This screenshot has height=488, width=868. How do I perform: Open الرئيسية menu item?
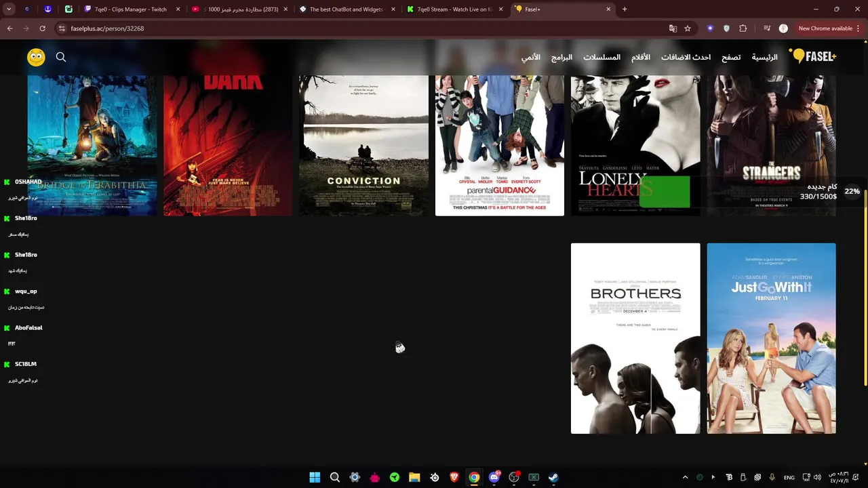tap(764, 57)
